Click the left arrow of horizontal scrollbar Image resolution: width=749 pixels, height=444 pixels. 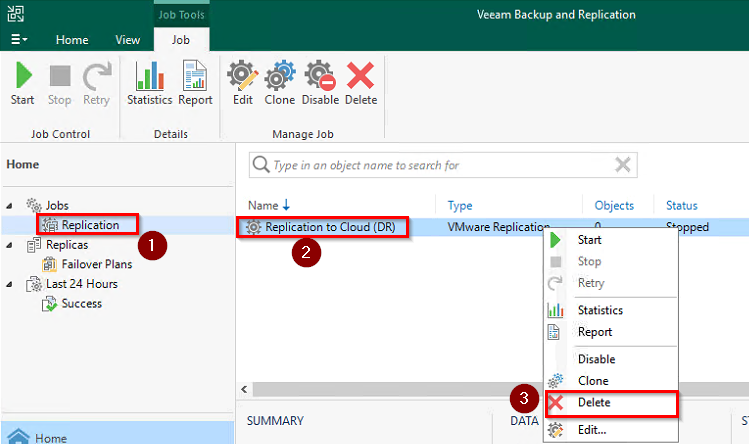pos(244,389)
